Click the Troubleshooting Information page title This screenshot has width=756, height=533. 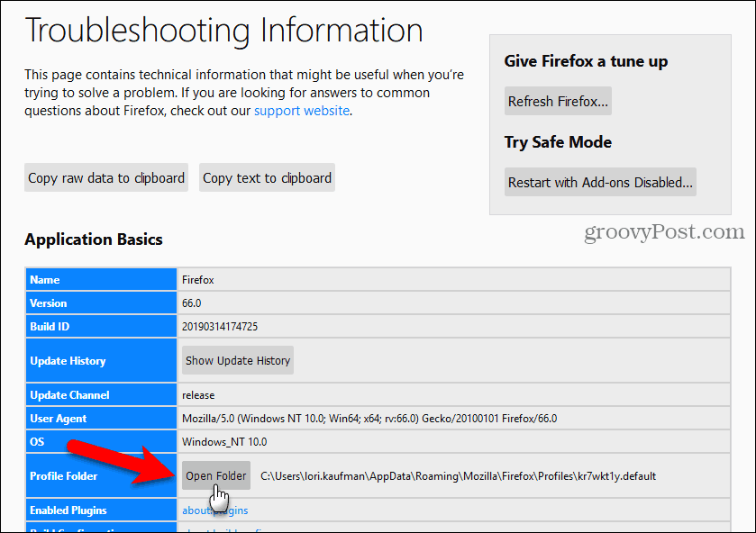tap(223, 31)
